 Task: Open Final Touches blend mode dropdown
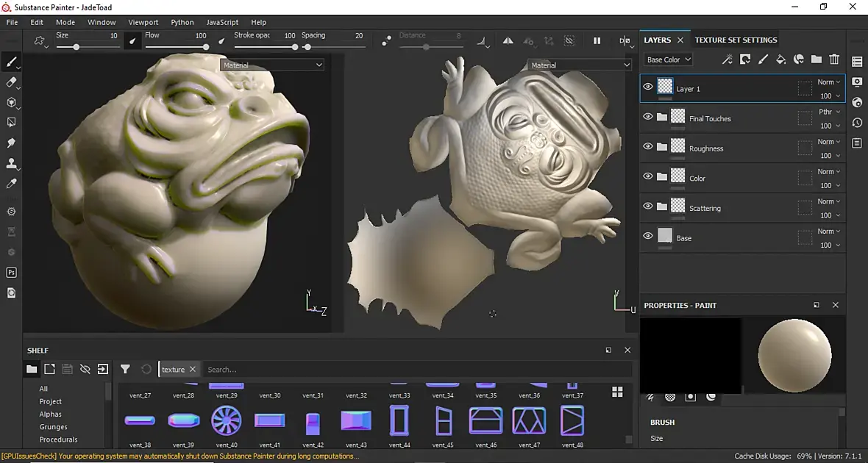(829, 112)
